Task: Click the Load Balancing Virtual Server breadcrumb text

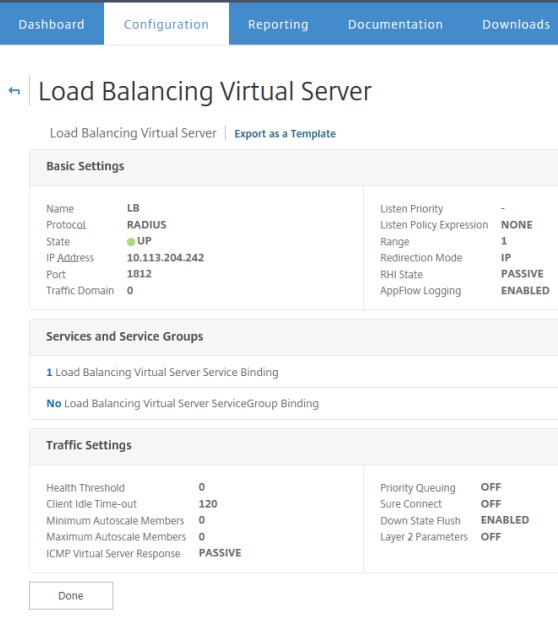Action: click(x=133, y=133)
